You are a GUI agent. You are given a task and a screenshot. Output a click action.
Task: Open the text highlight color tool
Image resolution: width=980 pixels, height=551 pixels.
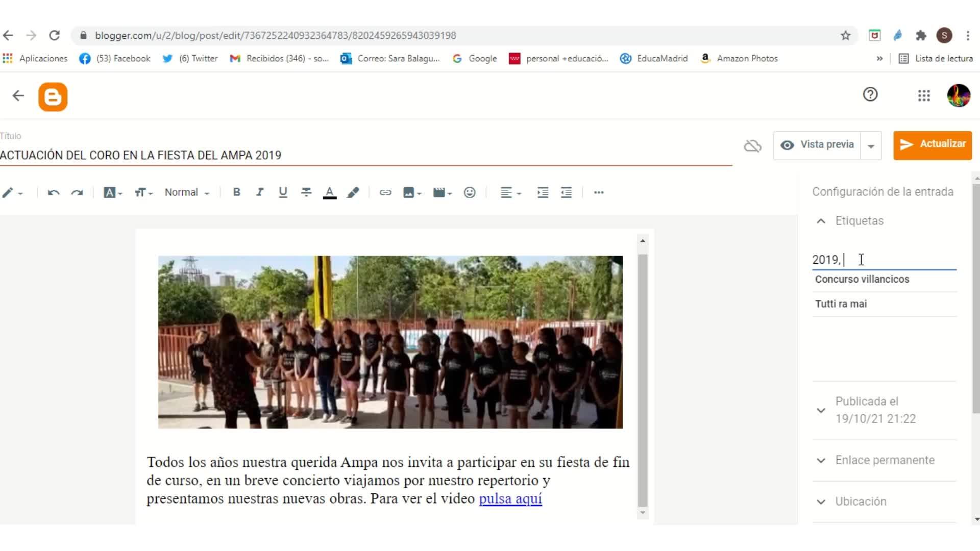pos(353,192)
